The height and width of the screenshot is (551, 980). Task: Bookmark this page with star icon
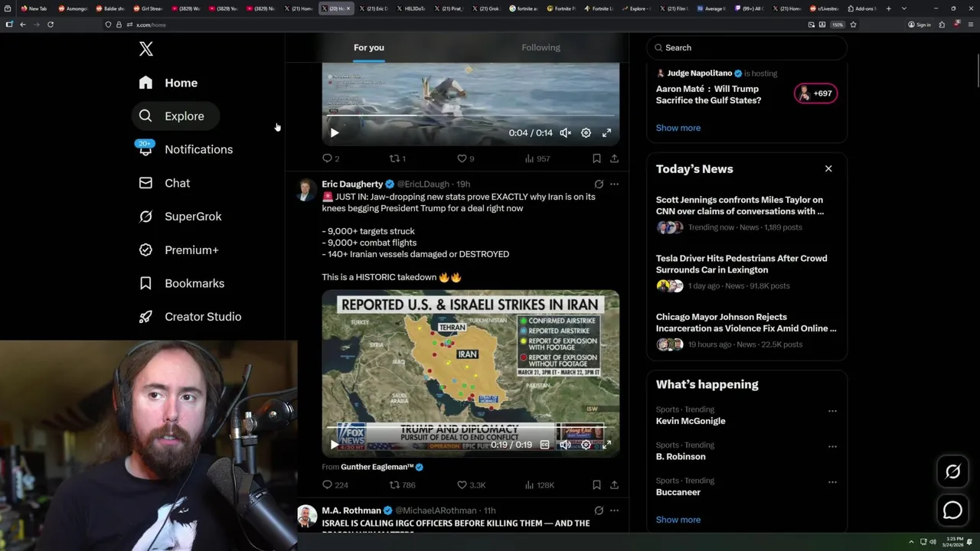tap(853, 24)
